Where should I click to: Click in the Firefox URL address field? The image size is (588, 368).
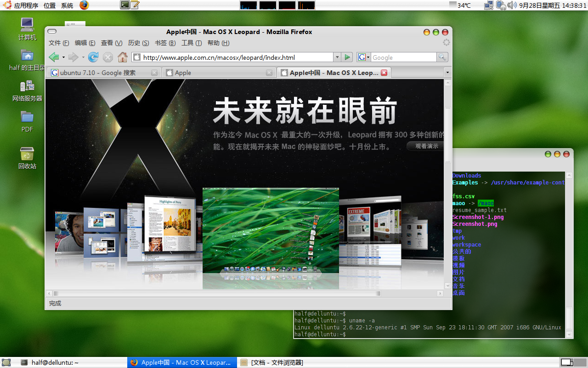coord(232,57)
